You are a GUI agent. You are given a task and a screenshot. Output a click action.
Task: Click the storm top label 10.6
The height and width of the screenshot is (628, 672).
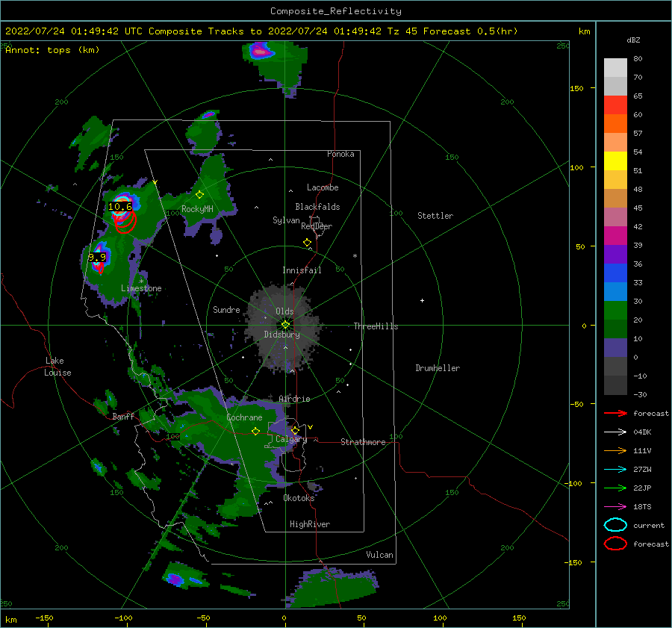tap(120, 207)
